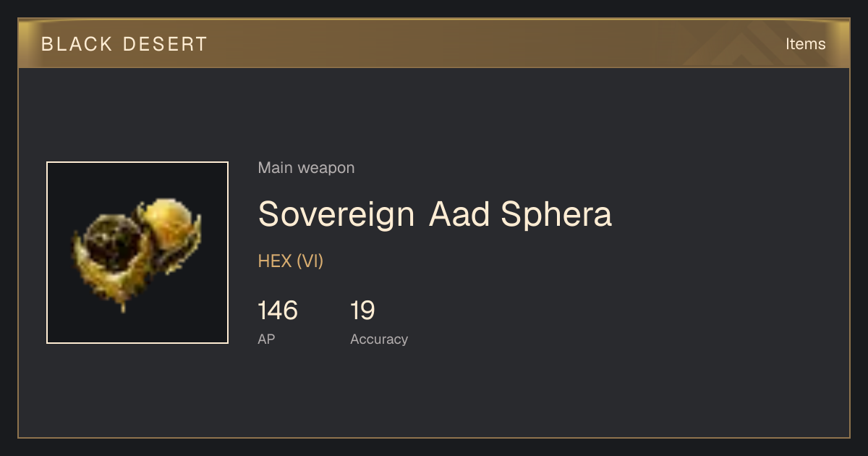Screen dimensions: 868x456
Task: Click the 19 accuracy value
Action: (x=362, y=311)
